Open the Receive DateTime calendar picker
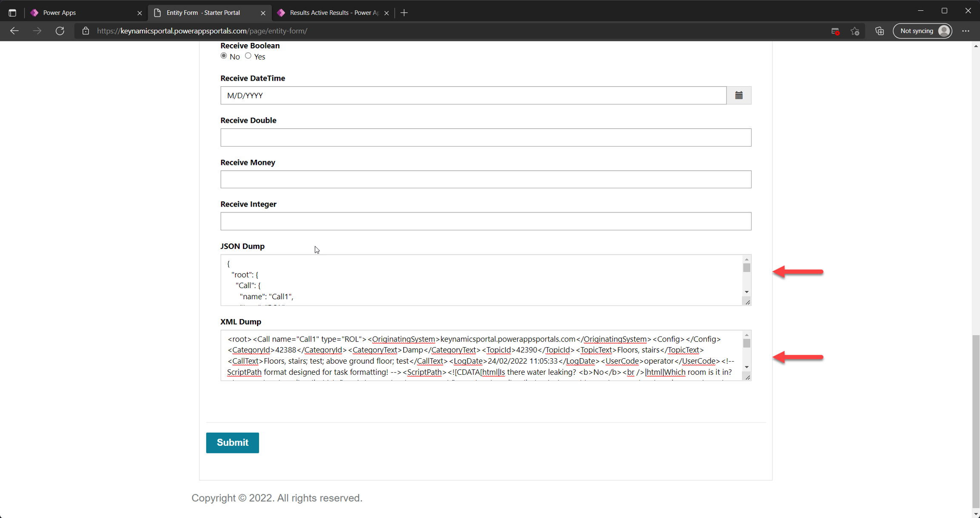The image size is (980, 518). [739, 95]
